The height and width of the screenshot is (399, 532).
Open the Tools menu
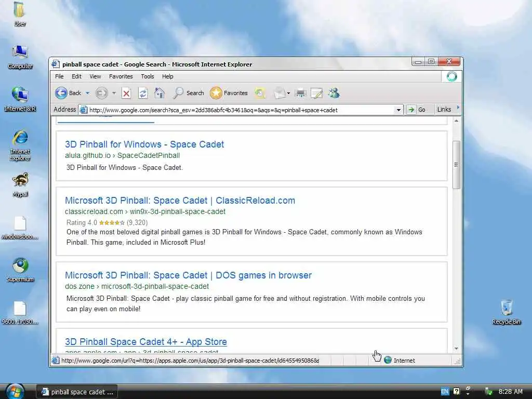coord(147,76)
